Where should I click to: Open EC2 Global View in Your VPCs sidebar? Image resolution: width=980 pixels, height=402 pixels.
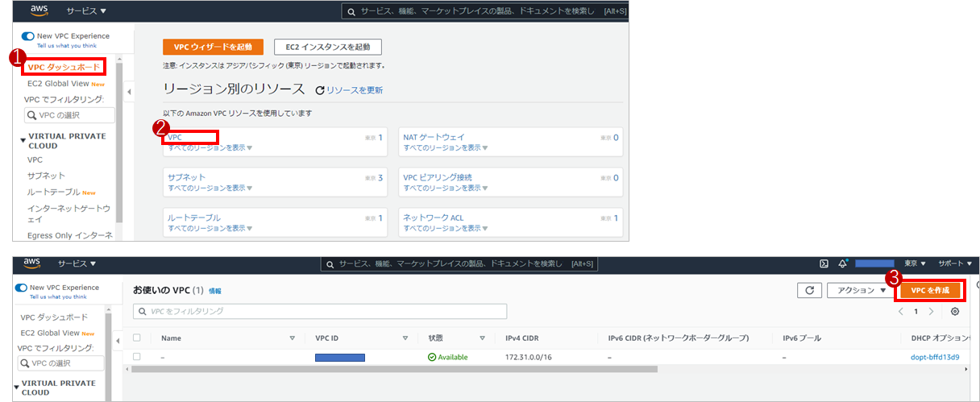tap(50, 333)
